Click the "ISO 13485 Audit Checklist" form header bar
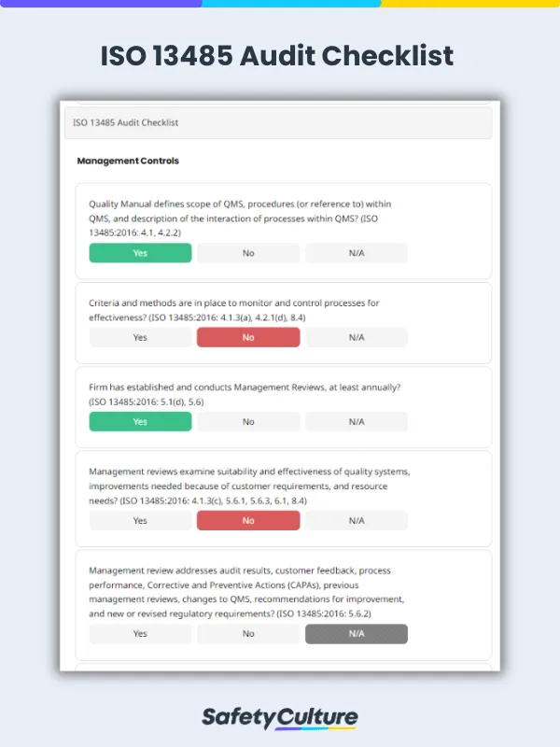Viewport: 560px width, 747px height. [280, 122]
